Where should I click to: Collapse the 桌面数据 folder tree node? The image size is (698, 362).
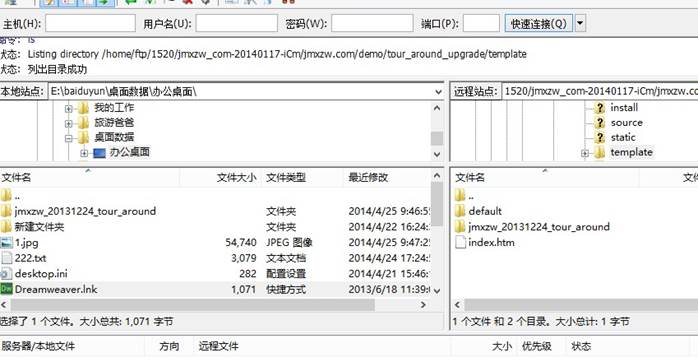click(x=69, y=138)
